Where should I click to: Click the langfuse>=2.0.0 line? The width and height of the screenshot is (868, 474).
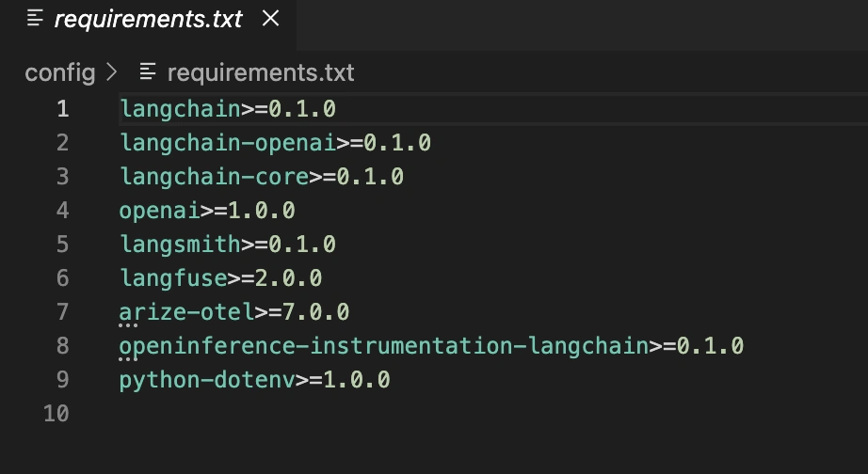click(x=221, y=277)
